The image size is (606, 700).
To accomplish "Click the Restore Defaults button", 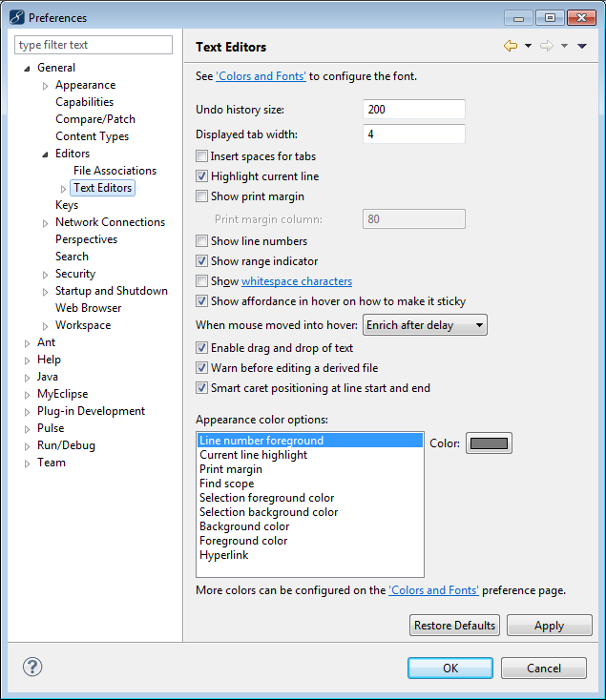I will coord(454,626).
